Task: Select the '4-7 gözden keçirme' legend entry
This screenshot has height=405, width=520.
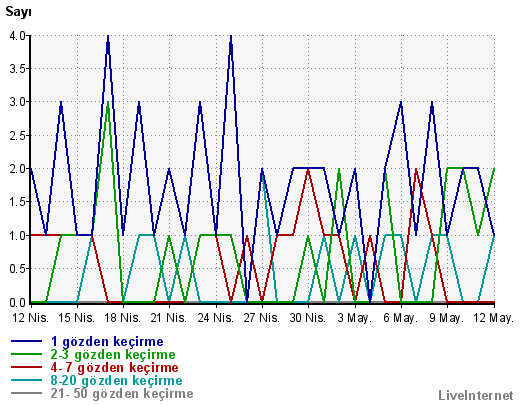Action: (114, 368)
